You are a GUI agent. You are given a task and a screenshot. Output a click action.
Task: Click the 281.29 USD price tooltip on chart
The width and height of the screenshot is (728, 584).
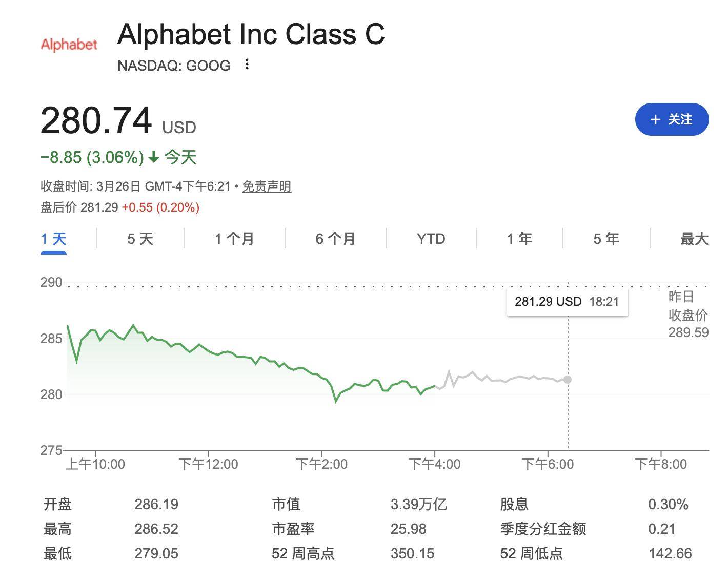pyautogui.click(x=567, y=302)
